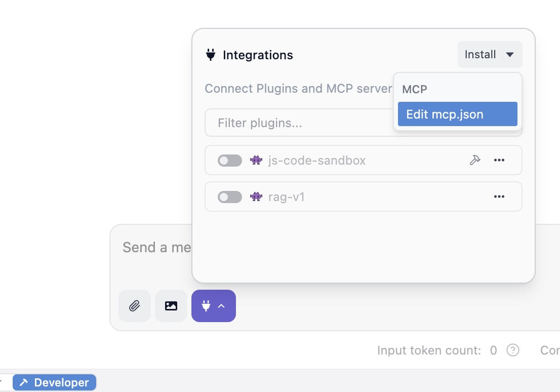The width and height of the screenshot is (560, 392).
Task: Enable the rag-v1 plugin
Action: 229,197
